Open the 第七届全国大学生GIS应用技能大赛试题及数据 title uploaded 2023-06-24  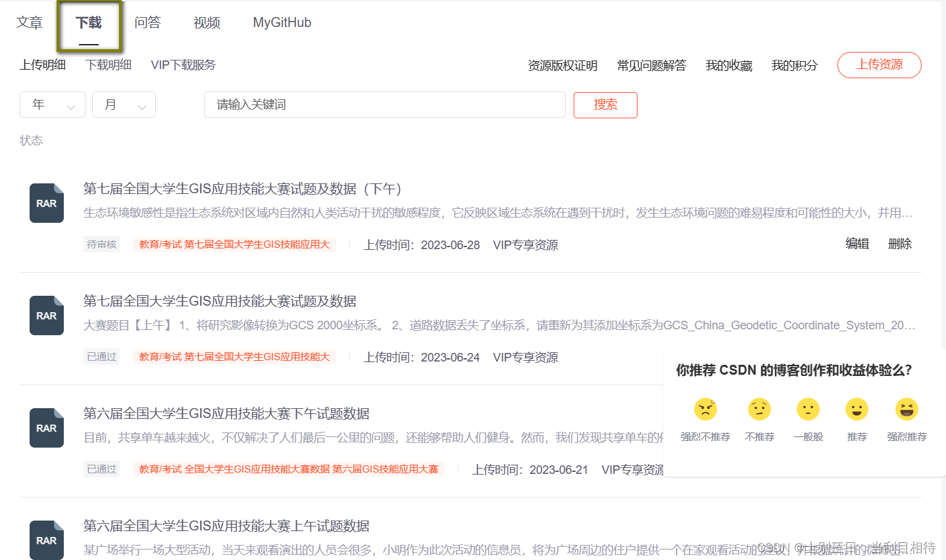coord(220,301)
